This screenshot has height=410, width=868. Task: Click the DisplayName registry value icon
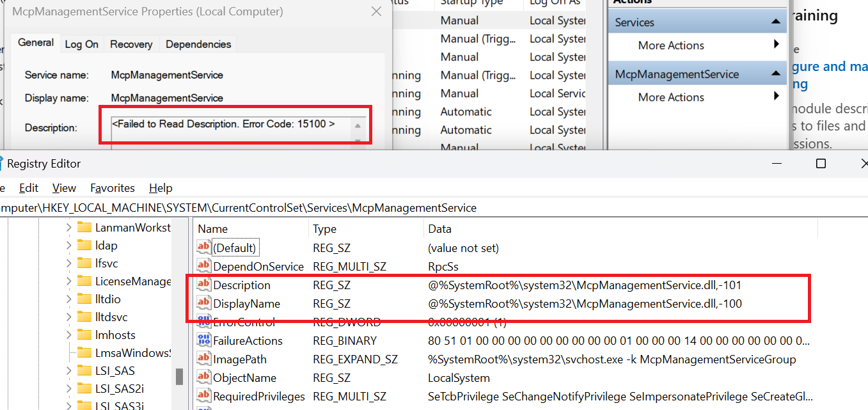(204, 303)
